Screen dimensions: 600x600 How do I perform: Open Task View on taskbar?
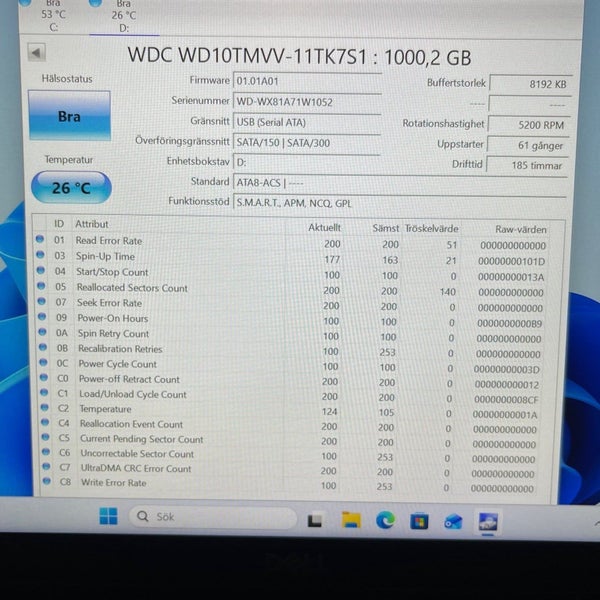pyautogui.click(x=315, y=520)
